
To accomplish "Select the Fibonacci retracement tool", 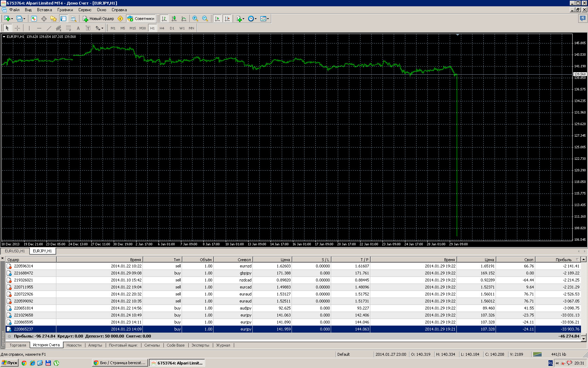I will coord(68,28).
